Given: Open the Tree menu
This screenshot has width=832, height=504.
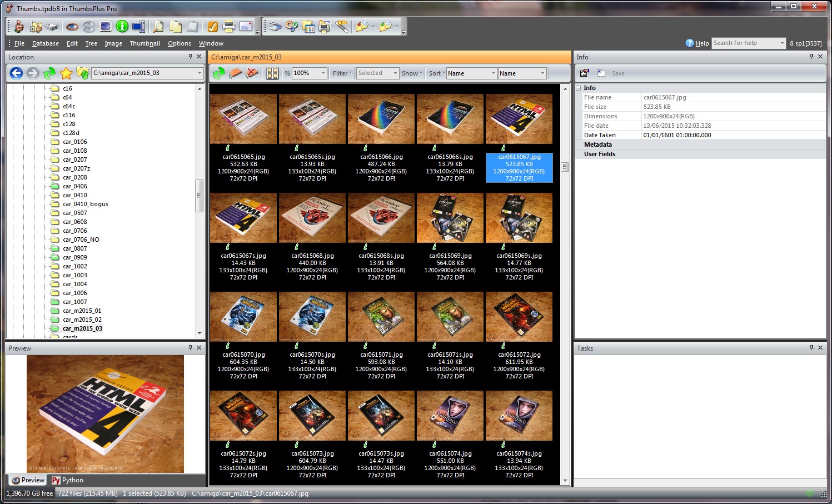Looking at the screenshot, I should [x=91, y=43].
